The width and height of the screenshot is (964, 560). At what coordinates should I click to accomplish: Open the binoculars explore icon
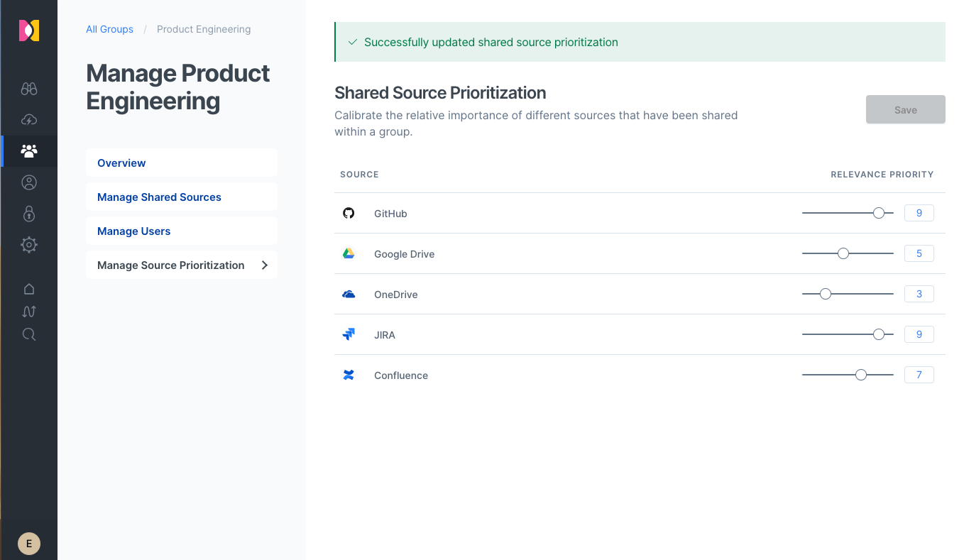click(x=29, y=89)
